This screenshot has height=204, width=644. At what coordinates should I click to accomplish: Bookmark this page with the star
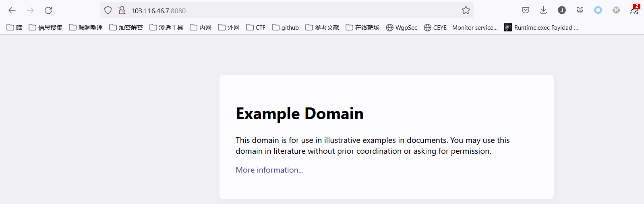[x=466, y=10]
